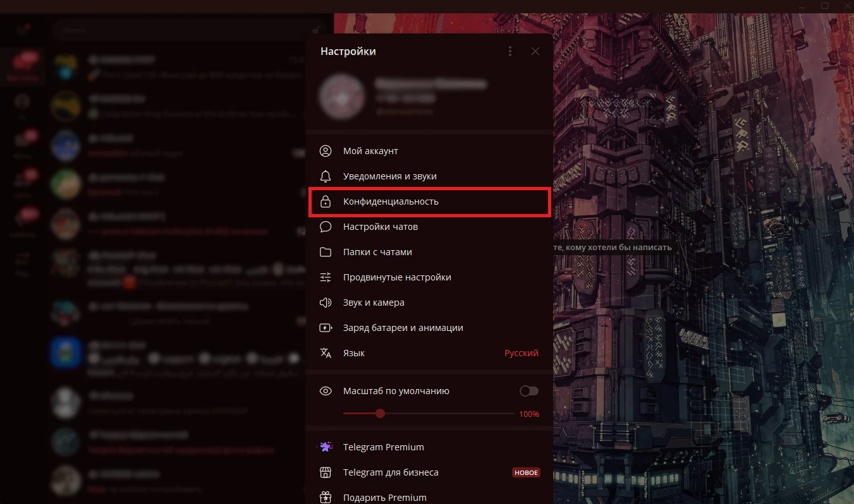Click the storefront icon for Telegram для бизнеса
Viewport: 854px width, 504px height.
[326, 472]
